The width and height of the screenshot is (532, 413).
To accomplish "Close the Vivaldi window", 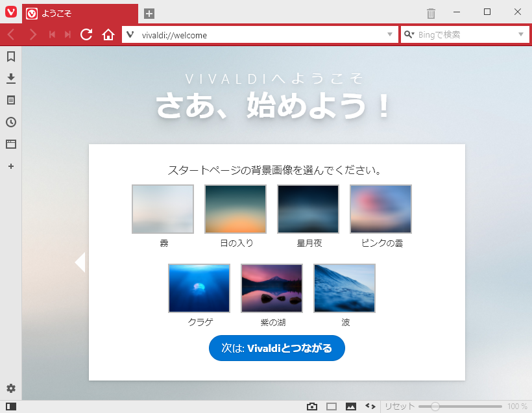I will click(518, 12).
